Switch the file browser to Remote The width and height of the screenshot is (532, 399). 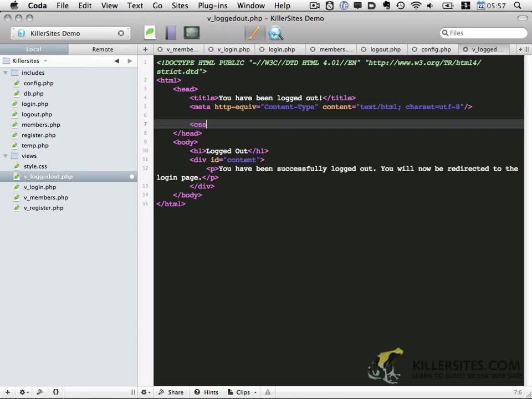click(103, 49)
